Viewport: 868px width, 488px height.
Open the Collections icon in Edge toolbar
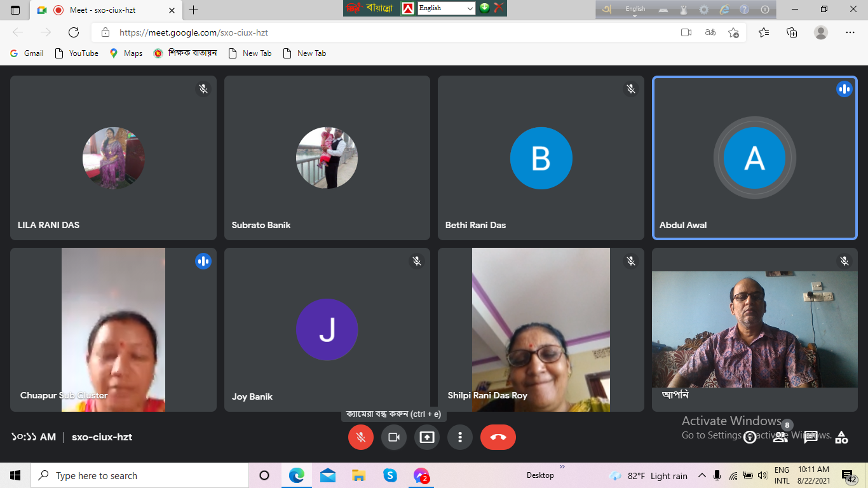(x=792, y=32)
